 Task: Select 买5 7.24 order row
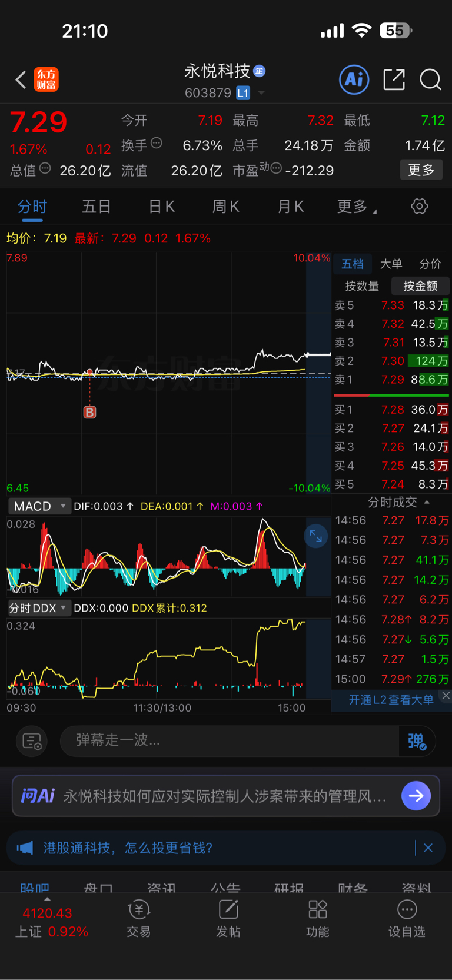pos(391,484)
